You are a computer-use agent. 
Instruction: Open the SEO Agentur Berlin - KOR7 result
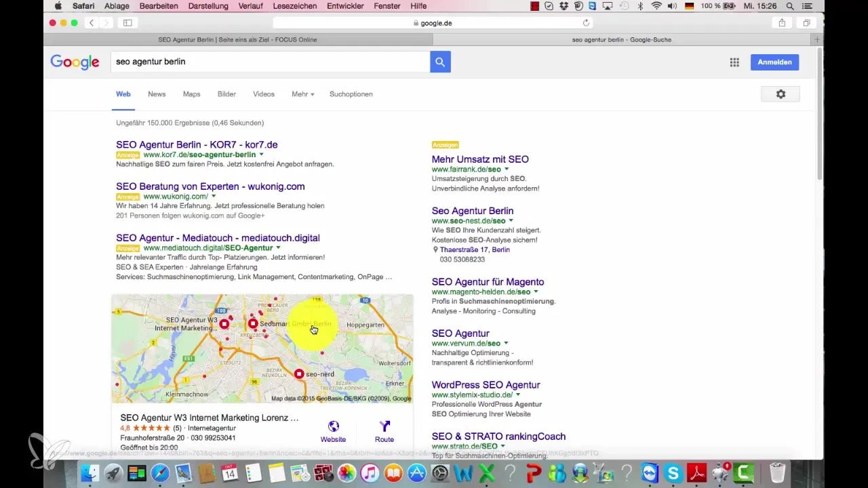(x=197, y=144)
